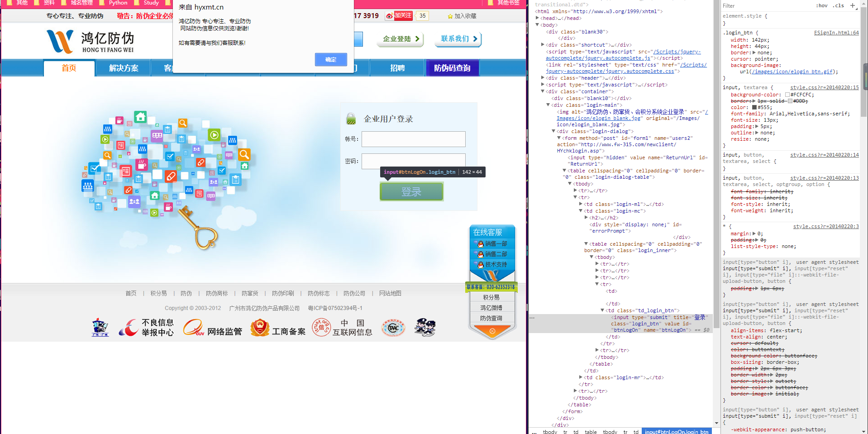Expand the border shorthand in .login_btn rule
The image size is (868, 434).
(x=754, y=52)
